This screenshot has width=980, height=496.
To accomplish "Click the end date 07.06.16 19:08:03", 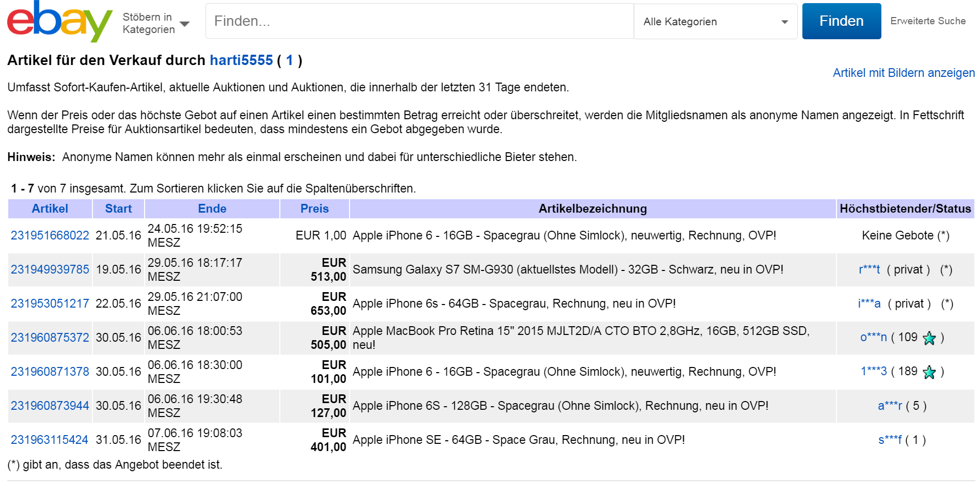I will [x=195, y=440].
